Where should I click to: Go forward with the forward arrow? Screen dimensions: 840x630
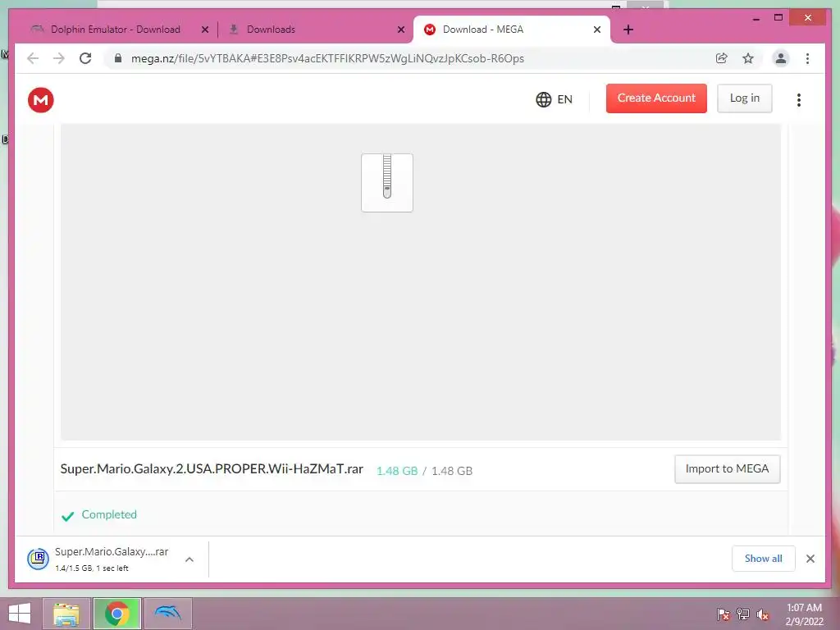59,58
